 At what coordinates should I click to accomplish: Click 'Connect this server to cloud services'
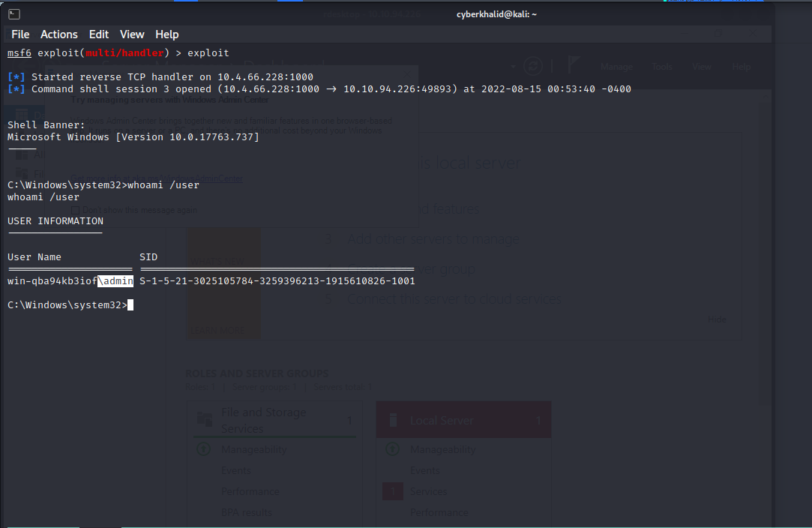454,299
